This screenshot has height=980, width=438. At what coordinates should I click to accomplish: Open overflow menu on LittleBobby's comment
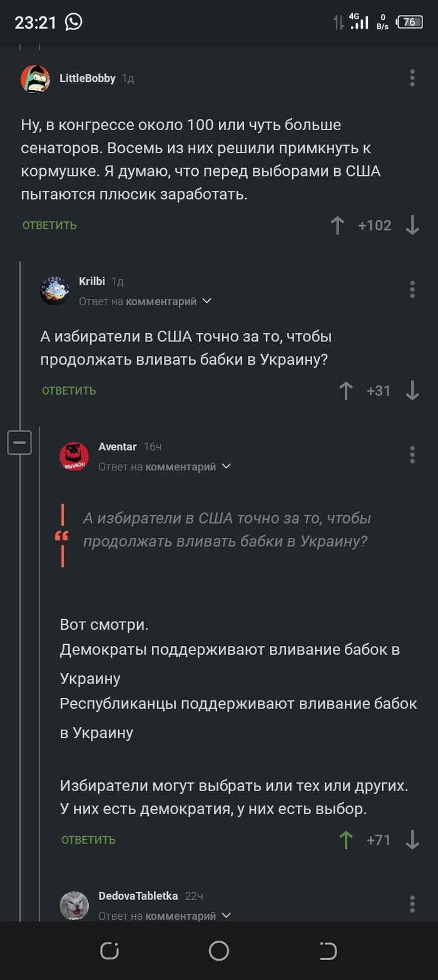tap(412, 78)
